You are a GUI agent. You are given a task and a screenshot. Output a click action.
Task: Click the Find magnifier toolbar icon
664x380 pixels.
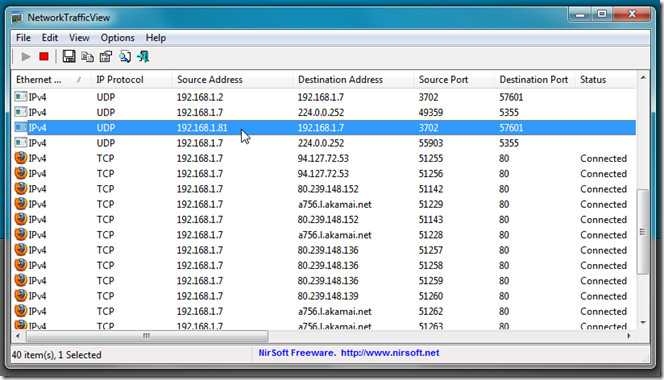(125, 56)
